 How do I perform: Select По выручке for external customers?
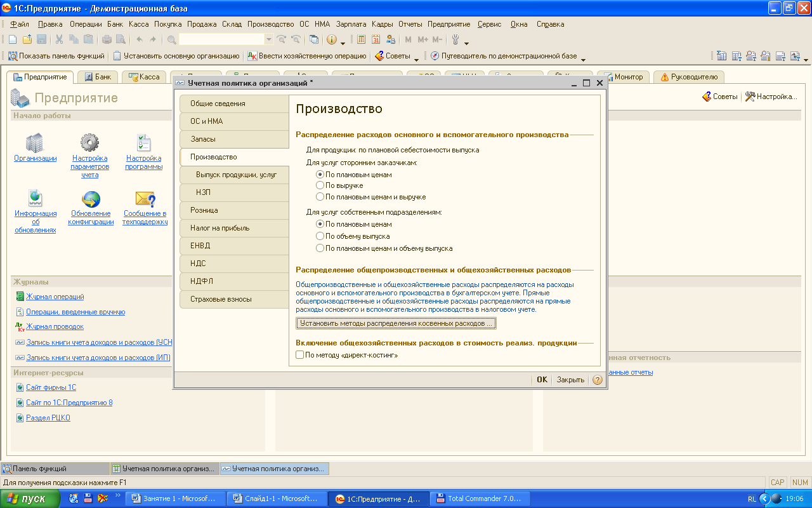tap(339, 185)
